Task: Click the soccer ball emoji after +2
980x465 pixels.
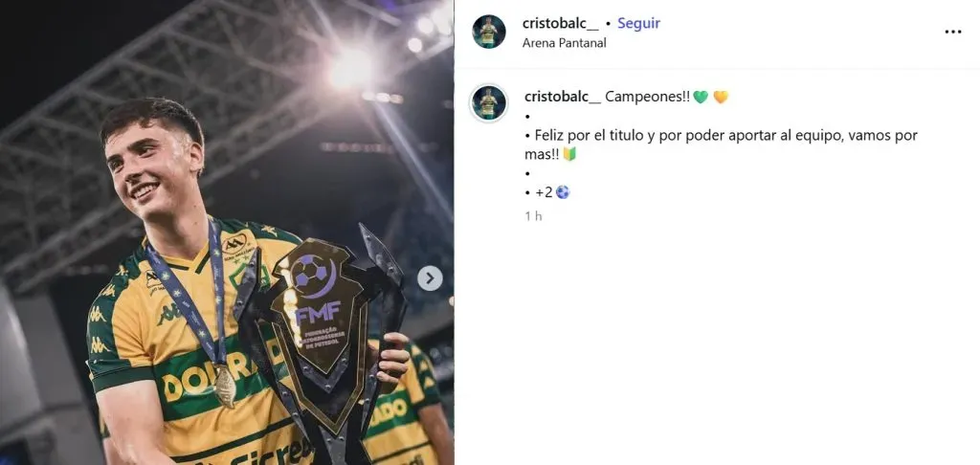Action: click(563, 192)
